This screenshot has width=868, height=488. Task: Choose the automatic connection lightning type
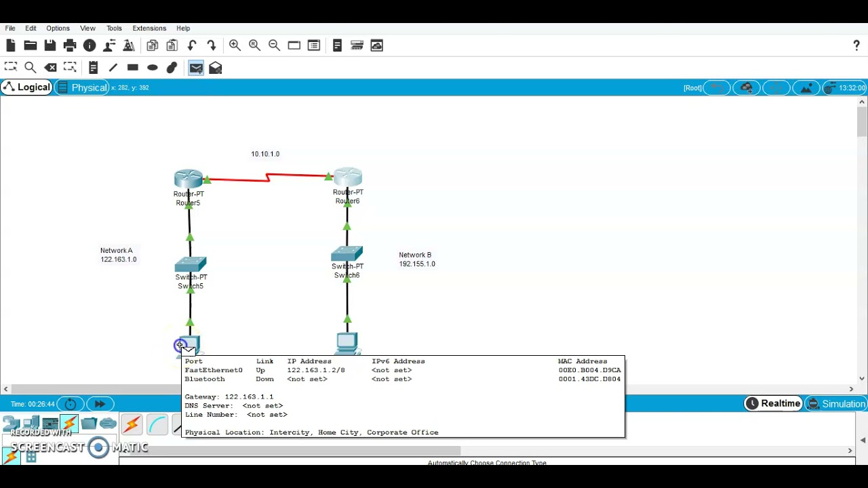click(x=132, y=424)
